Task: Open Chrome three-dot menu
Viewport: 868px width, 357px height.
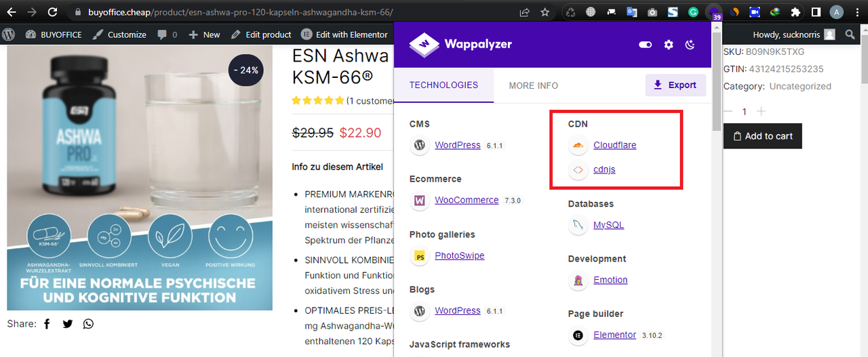Action: 856,12
